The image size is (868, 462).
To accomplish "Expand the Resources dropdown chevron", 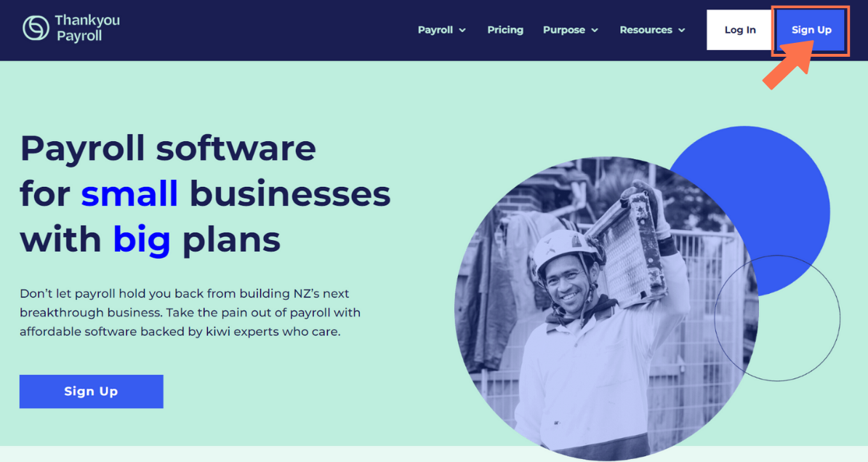I will [680, 31].
